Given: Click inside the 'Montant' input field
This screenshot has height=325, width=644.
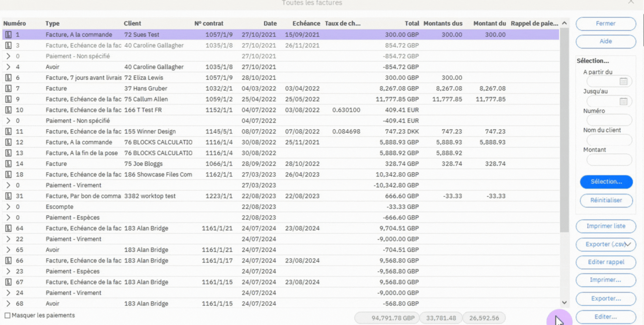Looking at the screenshot, I should pyautogui.click(x=609, y=160).
